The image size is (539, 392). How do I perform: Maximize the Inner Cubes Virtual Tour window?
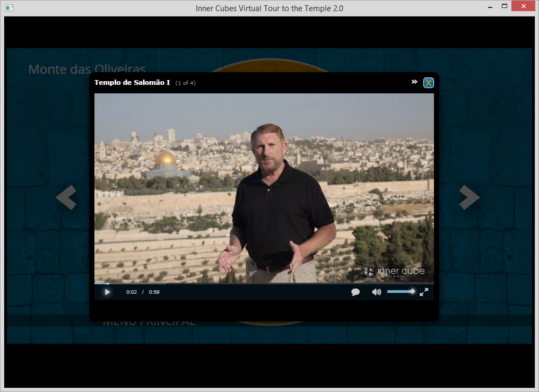coord(504,6)
